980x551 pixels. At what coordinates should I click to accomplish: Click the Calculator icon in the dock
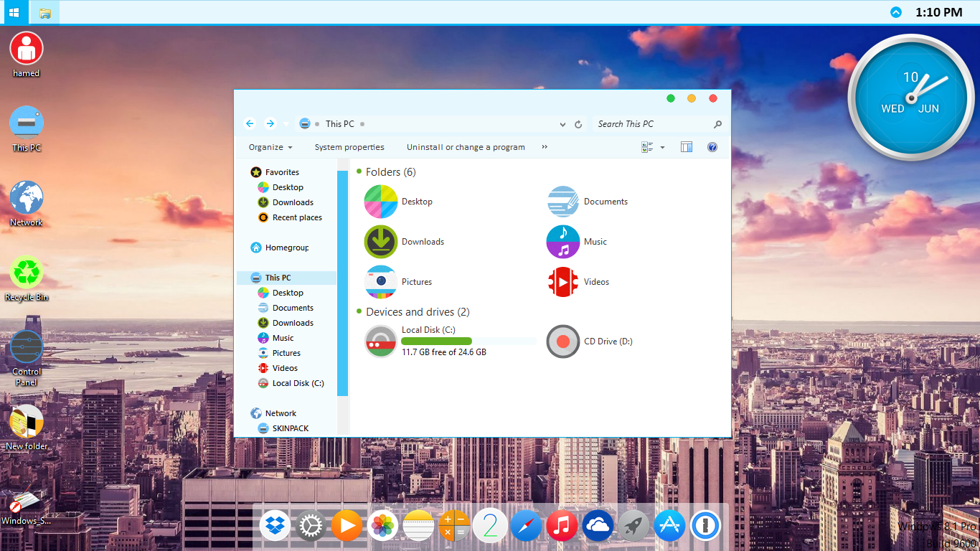click(x=454, y=527)
